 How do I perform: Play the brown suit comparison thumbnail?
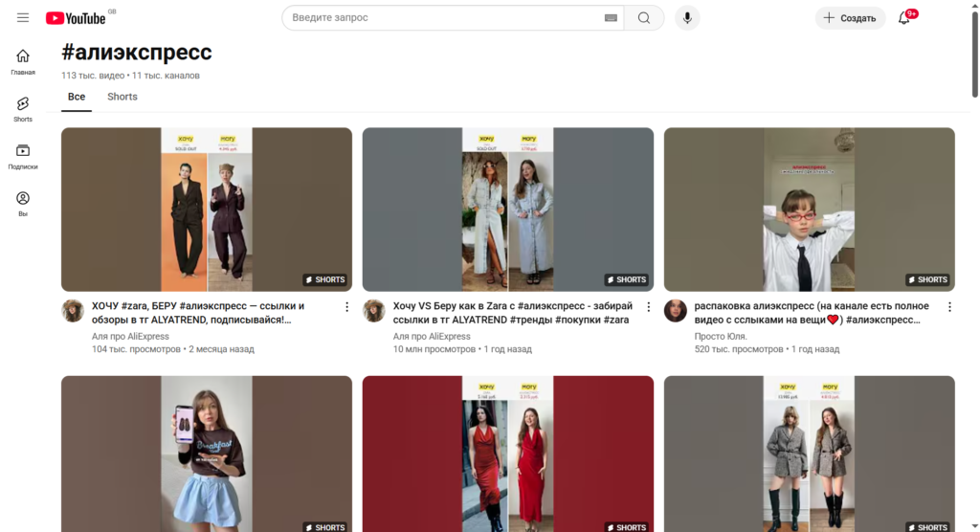tap(207, 210)
